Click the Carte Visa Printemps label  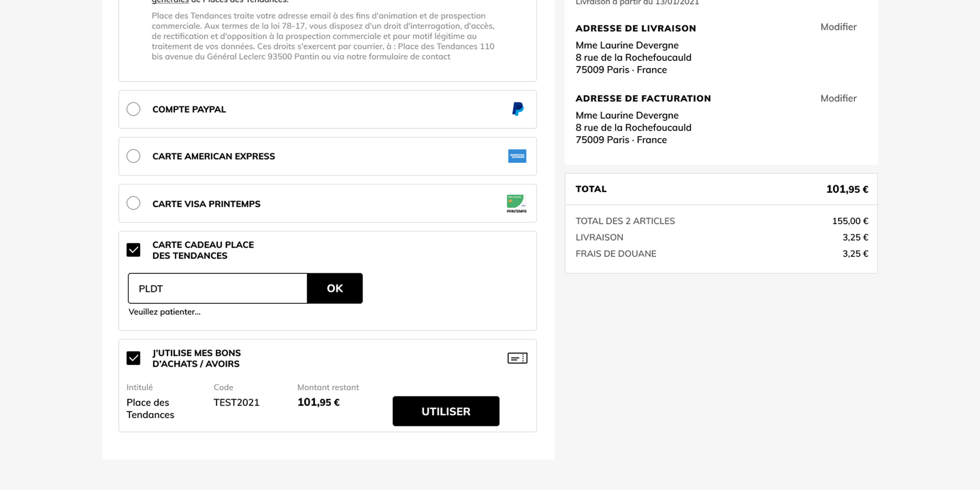point(206,204)
